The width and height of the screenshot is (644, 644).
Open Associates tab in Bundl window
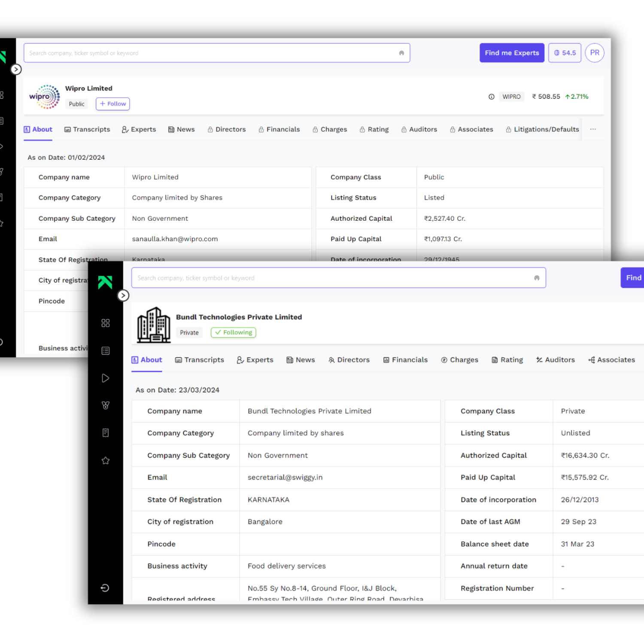(x=611, y=360)
